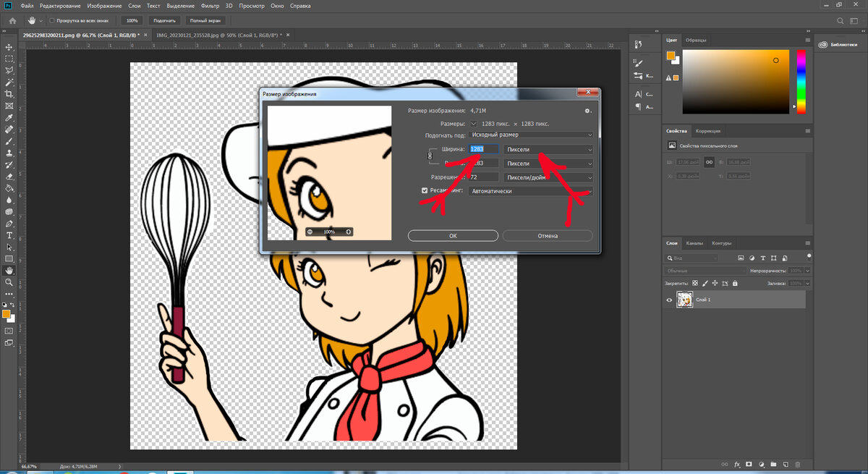Image resolution: width=868 pixels, height=474 pixels.
Task: Open the Libraries panel
Action: 838,45
